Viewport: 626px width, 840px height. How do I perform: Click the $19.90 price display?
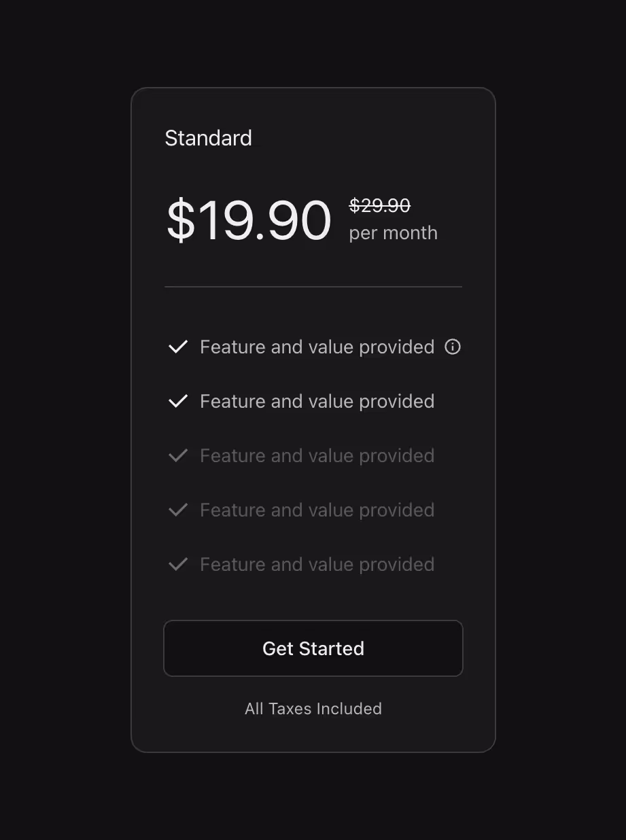point(249,219)
